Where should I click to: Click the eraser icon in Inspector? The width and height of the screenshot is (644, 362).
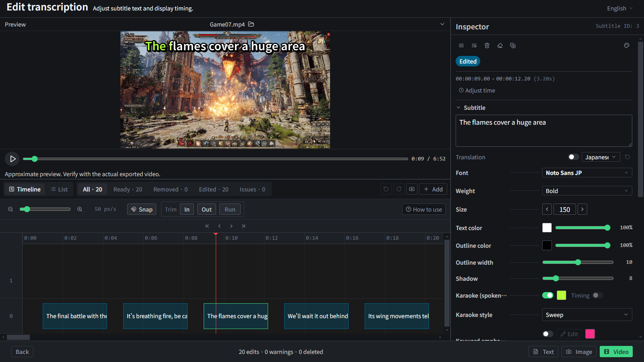(x=500, y=45)
